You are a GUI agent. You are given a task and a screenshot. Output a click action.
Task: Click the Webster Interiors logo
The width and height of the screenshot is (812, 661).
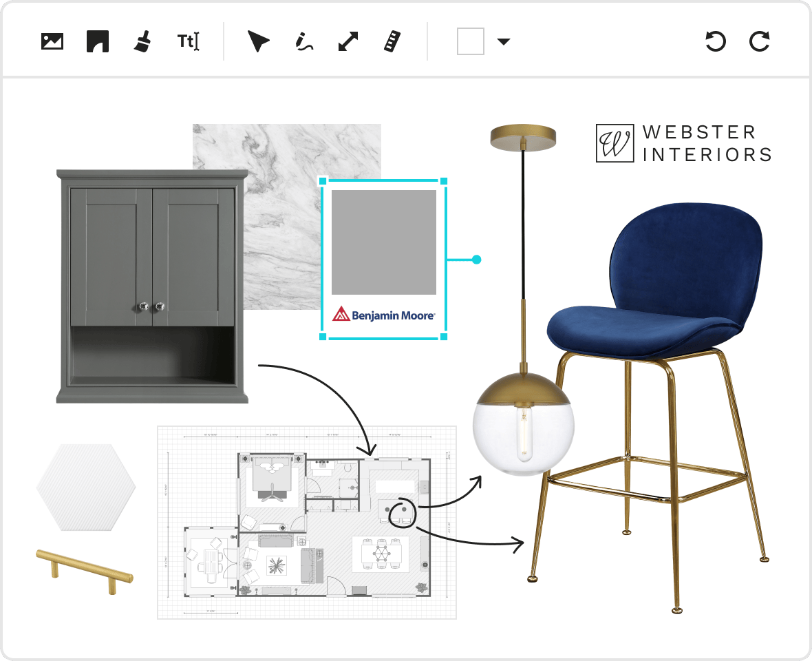pos(683,143)
